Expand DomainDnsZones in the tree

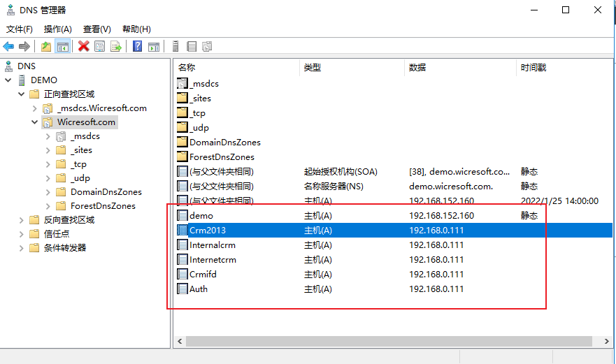pyautogui.click(x=48, y=192)
